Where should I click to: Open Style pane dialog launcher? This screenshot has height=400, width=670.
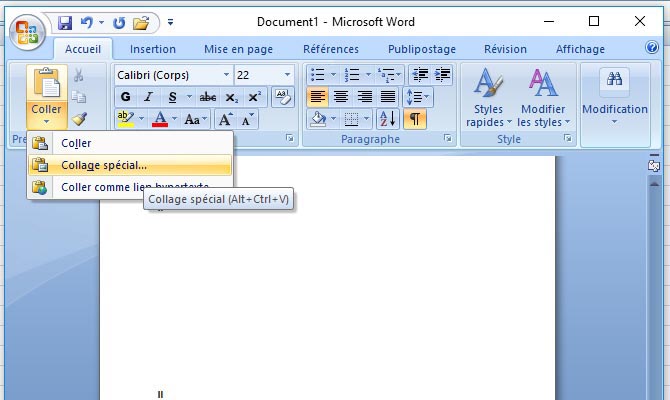[x=567, y=138]
